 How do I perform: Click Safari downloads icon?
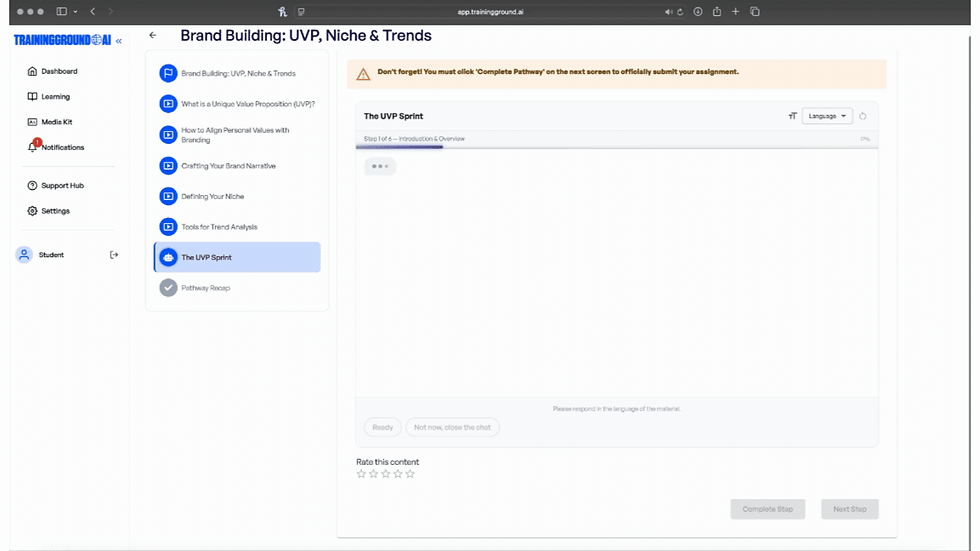coord(698,11)
